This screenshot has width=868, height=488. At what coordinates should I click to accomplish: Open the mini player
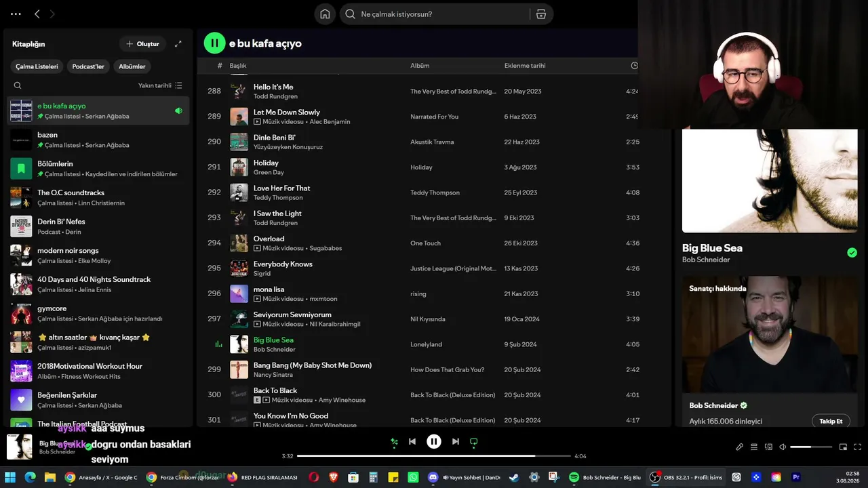[844, 447]
